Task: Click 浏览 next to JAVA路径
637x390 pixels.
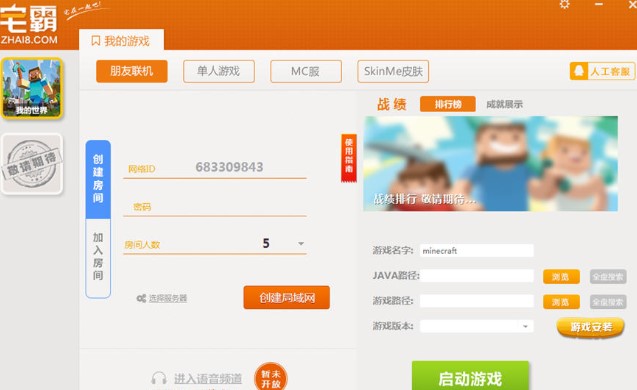Action: [561, 277]
